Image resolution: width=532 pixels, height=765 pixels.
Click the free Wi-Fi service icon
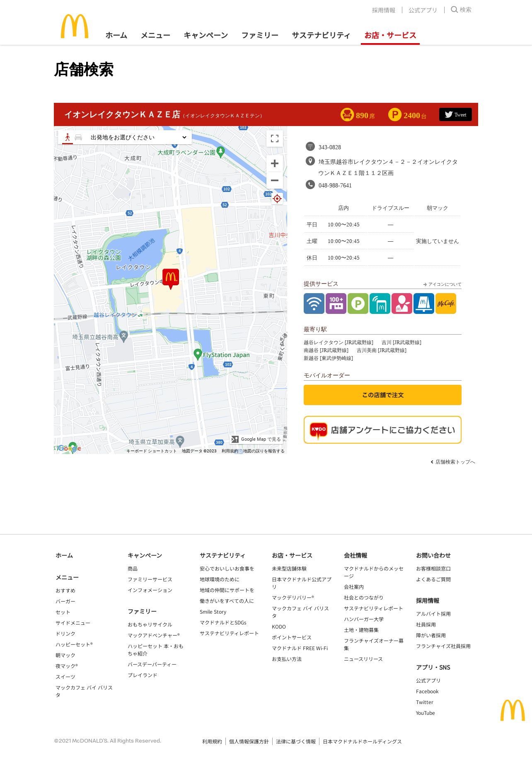tap(314, 304)
